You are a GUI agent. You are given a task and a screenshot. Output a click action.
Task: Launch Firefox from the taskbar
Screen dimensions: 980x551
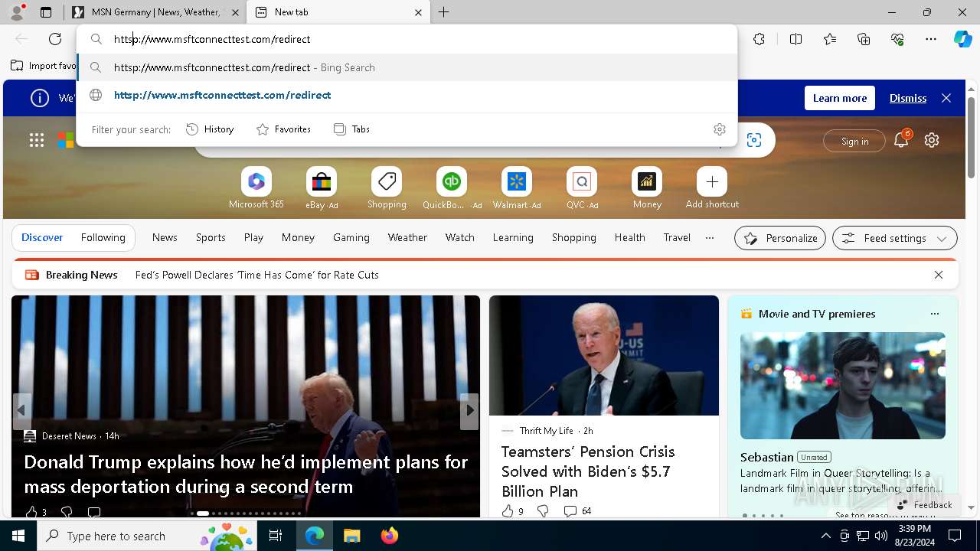point(390,536)
